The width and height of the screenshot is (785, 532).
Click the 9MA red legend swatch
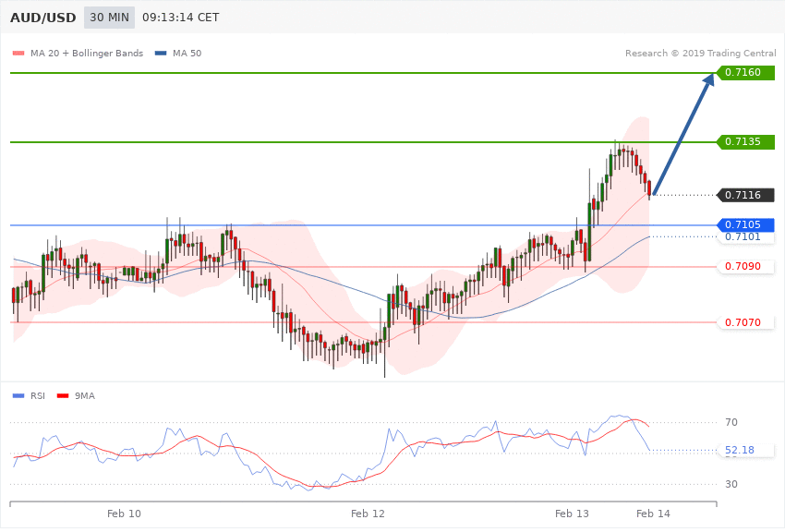click(63, 396)
